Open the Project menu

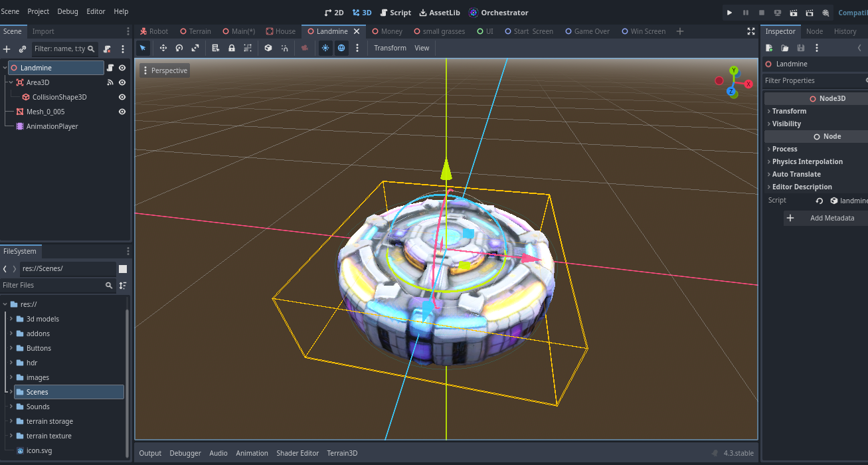pos(39,12)
